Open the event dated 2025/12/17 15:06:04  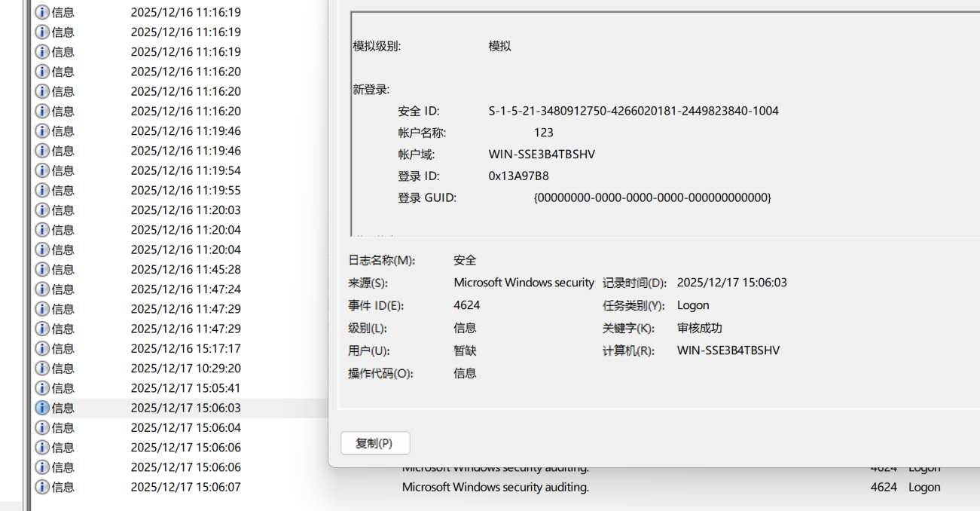click(x=185, y=427)
